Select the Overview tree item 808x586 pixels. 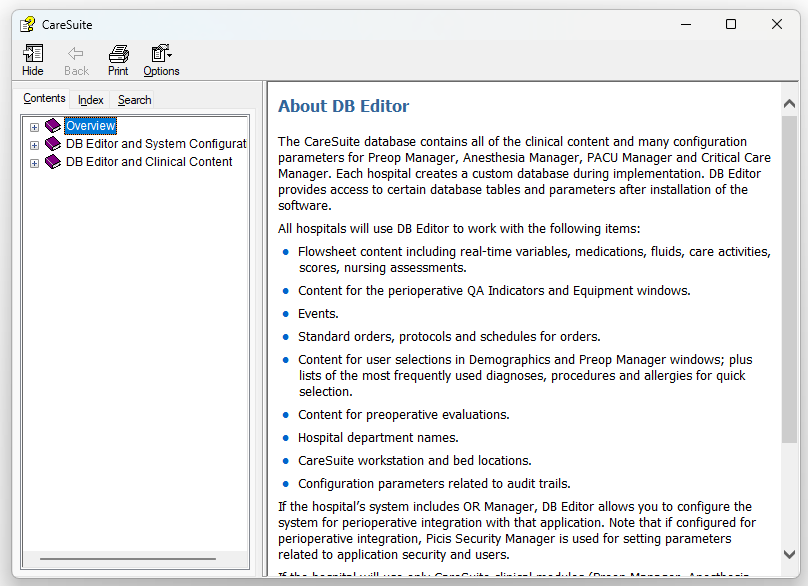pos(91,126)
